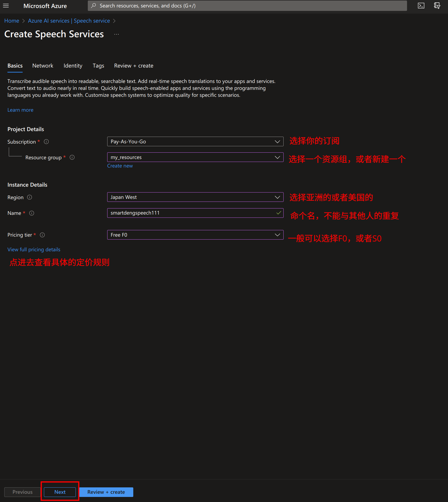448x502 pixels.
Task: Expand the Pricing tier dropdown Free F0
Action: click(x=195, y=235)
